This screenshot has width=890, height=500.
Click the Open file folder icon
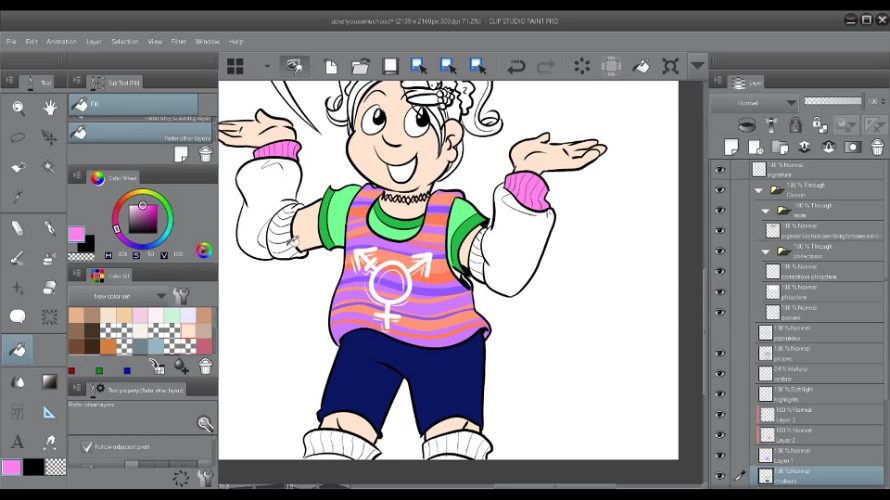click(360, 66)
